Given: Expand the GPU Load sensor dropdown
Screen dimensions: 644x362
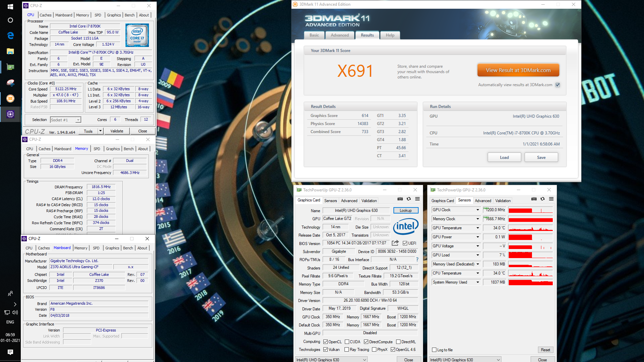Looking at the screenshot, I should (x=478, y=255).
